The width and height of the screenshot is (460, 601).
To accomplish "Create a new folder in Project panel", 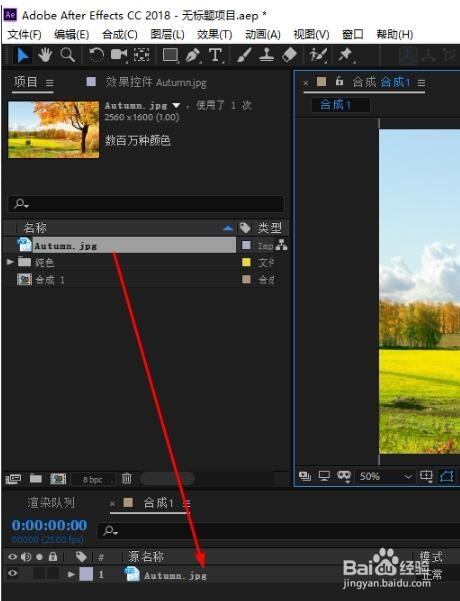I will (36, 478).
